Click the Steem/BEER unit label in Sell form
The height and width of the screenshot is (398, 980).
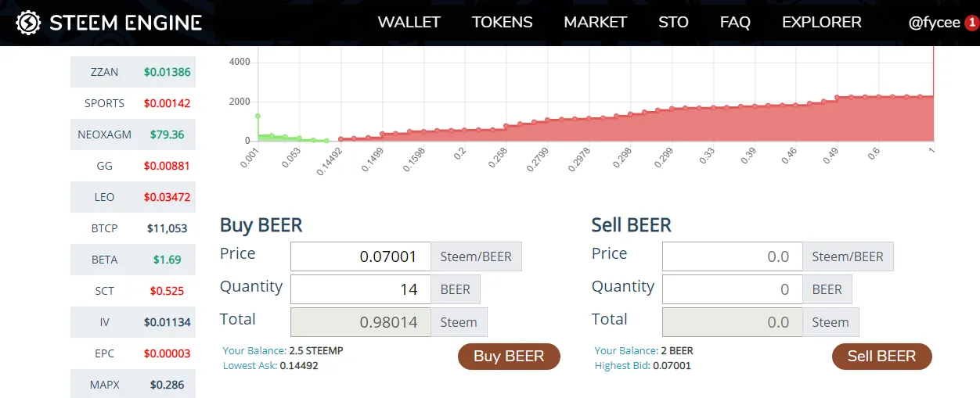coord(848,256)
